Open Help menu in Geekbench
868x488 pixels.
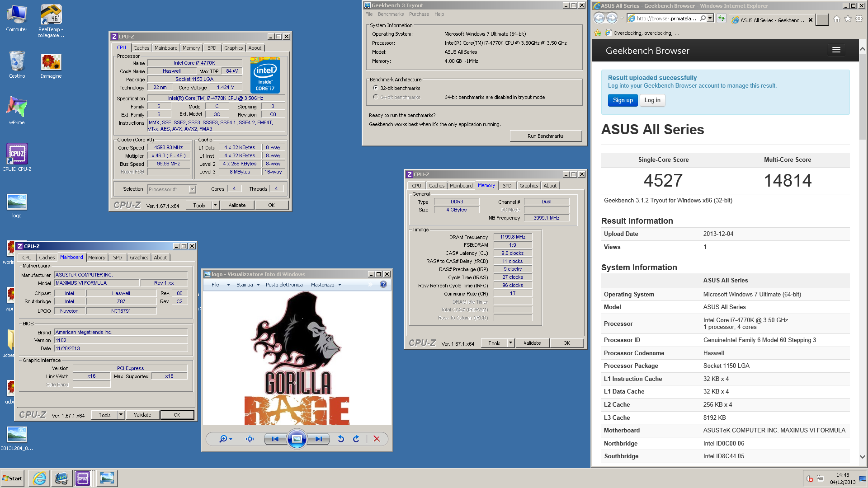[x=439, y=14]
